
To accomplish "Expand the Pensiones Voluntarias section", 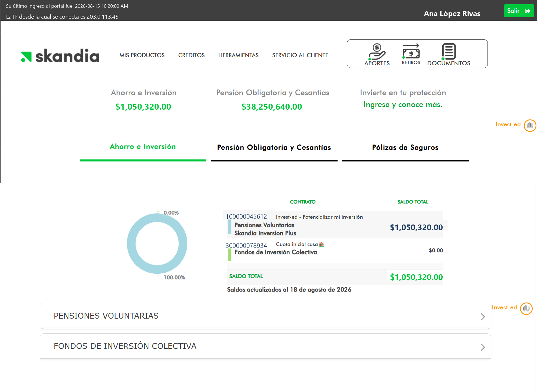I will 265,316.
